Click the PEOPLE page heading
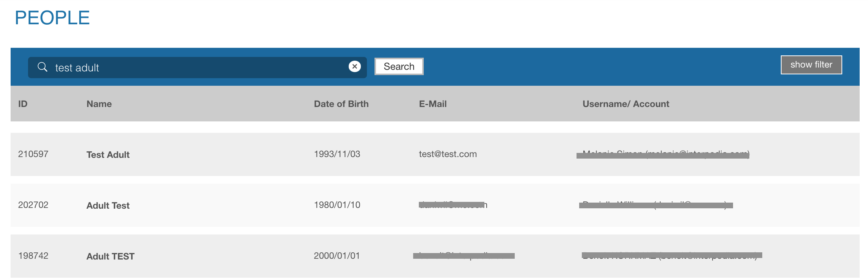 pos(52,18)
